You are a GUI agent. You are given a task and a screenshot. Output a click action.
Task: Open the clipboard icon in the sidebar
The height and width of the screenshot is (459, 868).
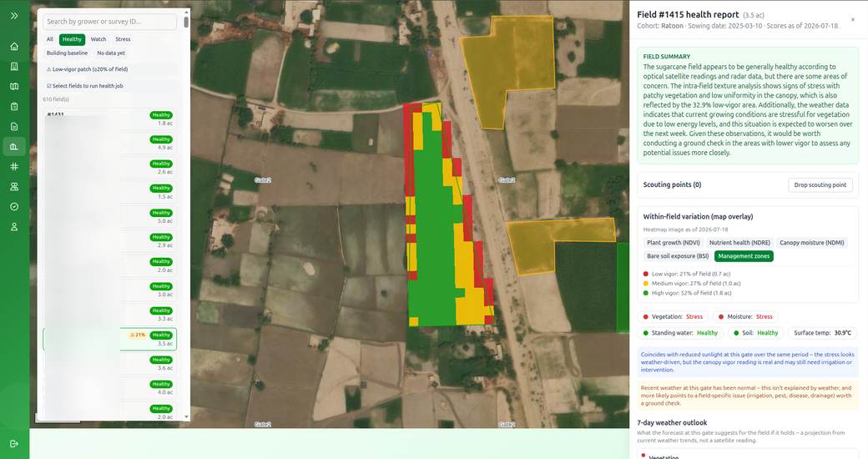click(14, 106)
